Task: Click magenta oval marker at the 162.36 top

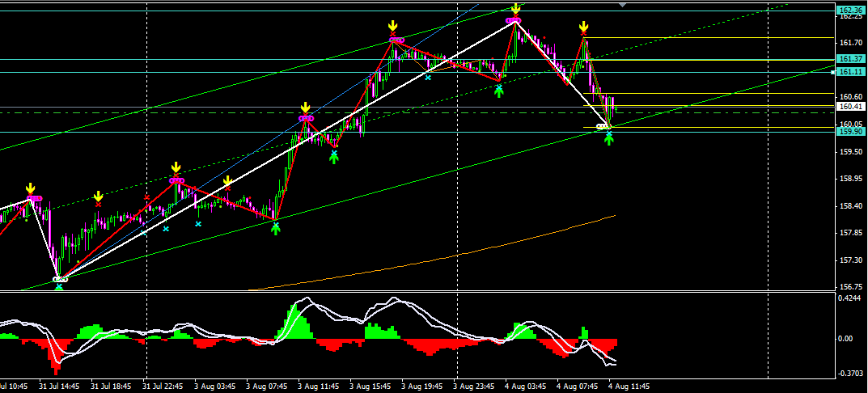Action: 512,20
